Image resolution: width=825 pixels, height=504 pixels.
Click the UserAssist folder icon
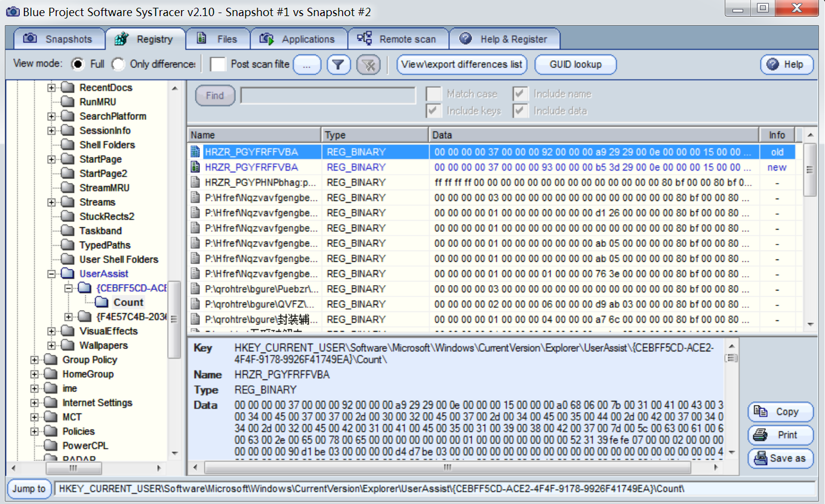(x=68, y=274)
